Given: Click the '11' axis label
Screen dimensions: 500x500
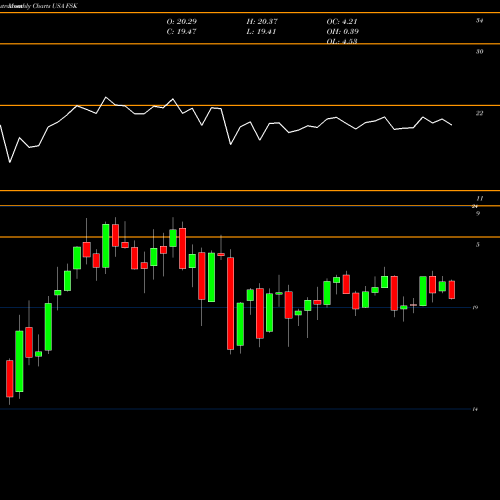Looking at the screenshot, I should (x=479, y=199).
